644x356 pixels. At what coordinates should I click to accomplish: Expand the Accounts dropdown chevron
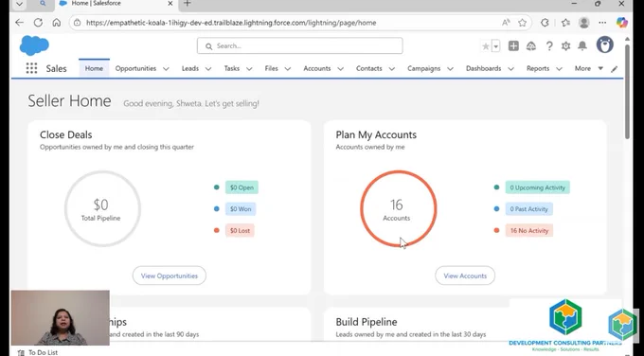tap(341, 69)
